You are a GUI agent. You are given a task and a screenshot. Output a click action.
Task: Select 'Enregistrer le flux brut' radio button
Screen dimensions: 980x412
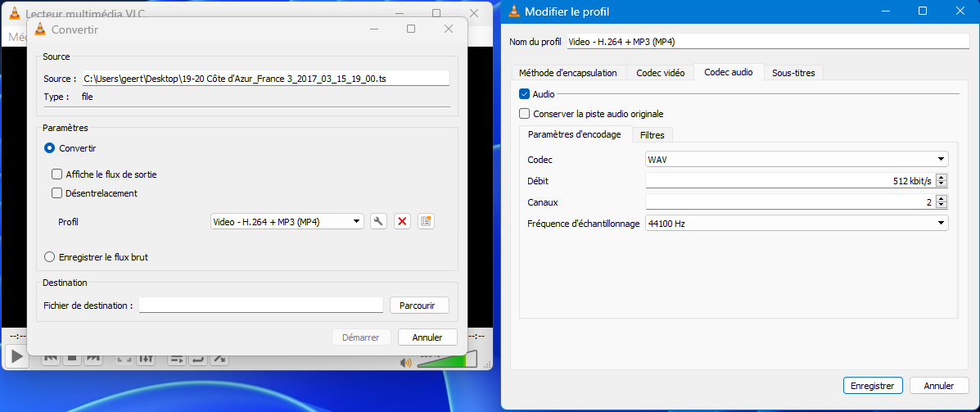49,257
